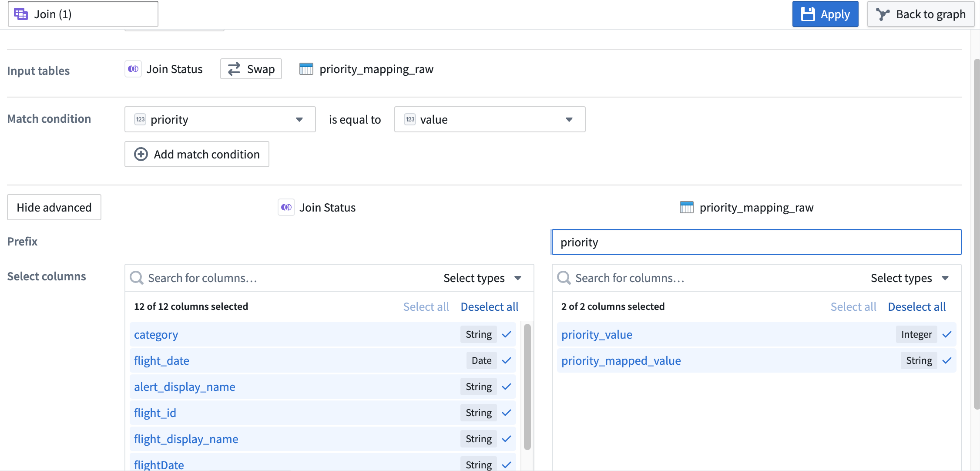Click the Apply button to save join

(826, 14)
